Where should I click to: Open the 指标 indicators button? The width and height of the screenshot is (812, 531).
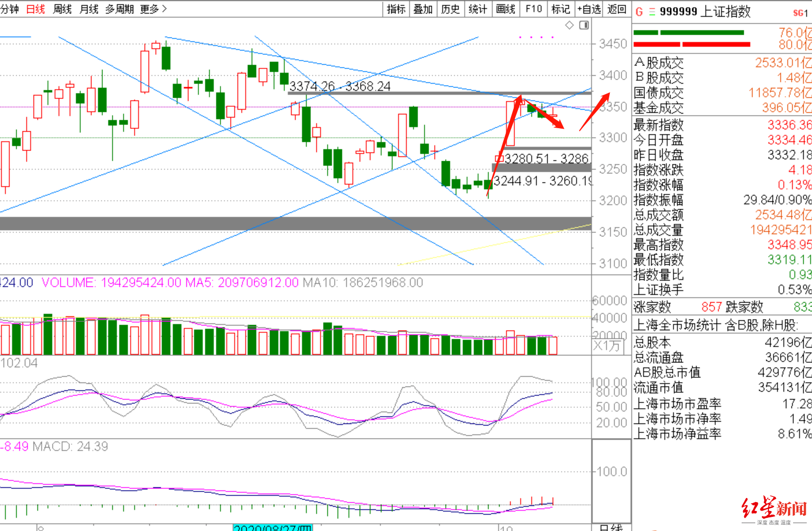point(396,9)
